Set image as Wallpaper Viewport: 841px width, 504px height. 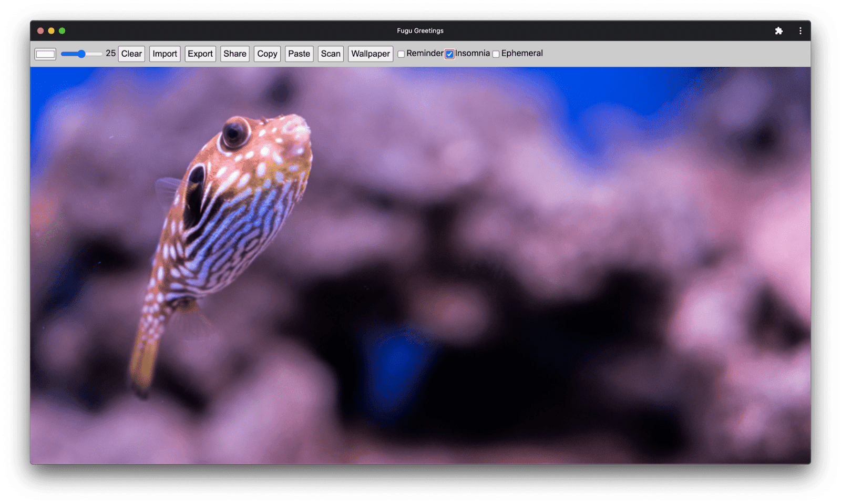[x=371, y=54]
